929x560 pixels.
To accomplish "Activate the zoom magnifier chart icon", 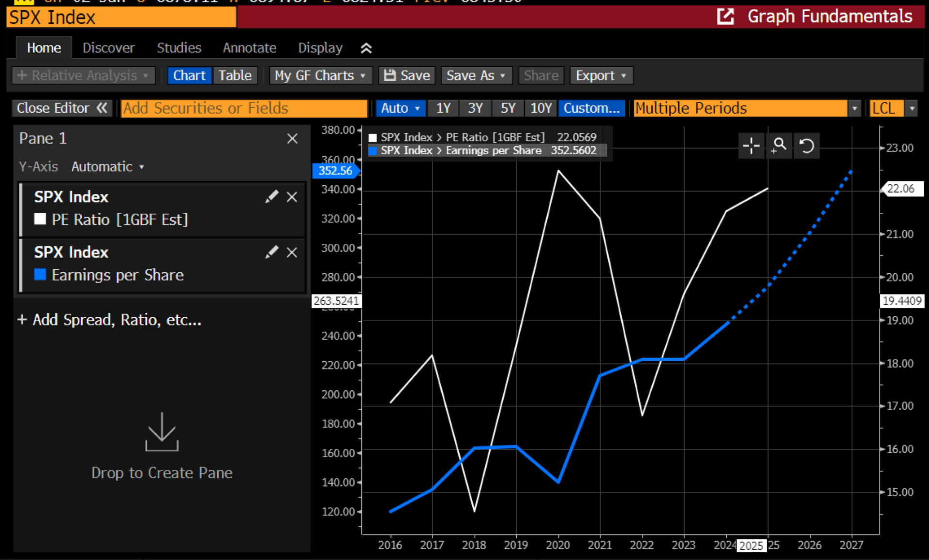I will 779,146.
